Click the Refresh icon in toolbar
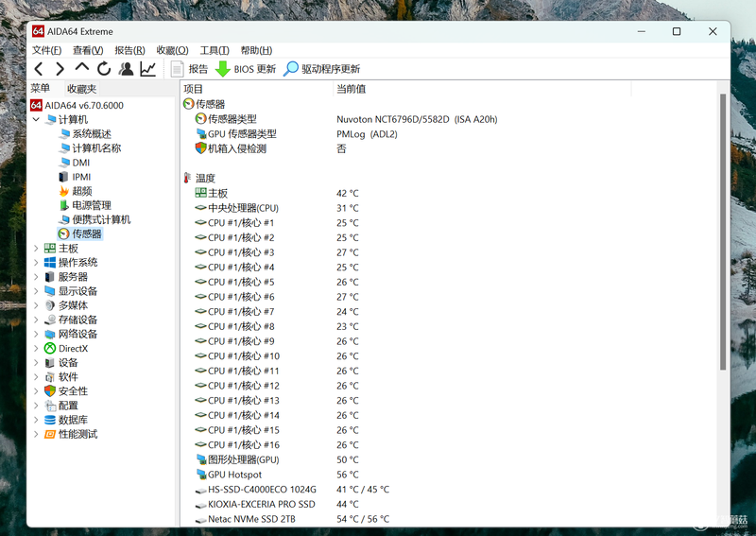756x536 pixels. pos(104,69)
